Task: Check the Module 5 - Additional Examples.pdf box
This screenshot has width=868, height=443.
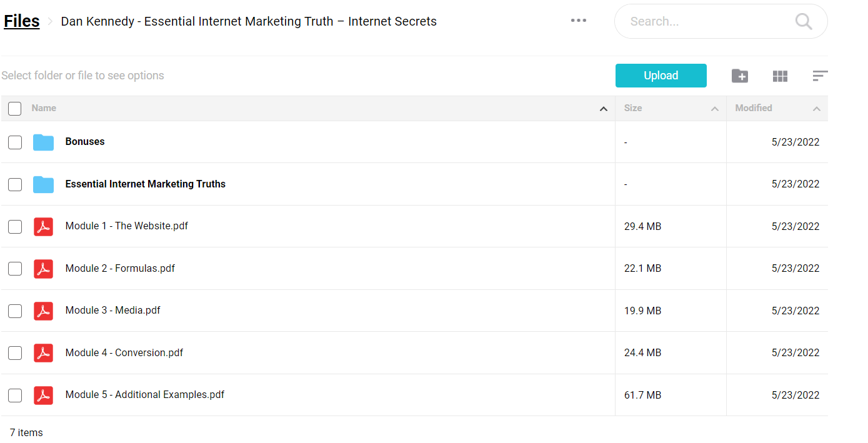Action: [15, 396]
